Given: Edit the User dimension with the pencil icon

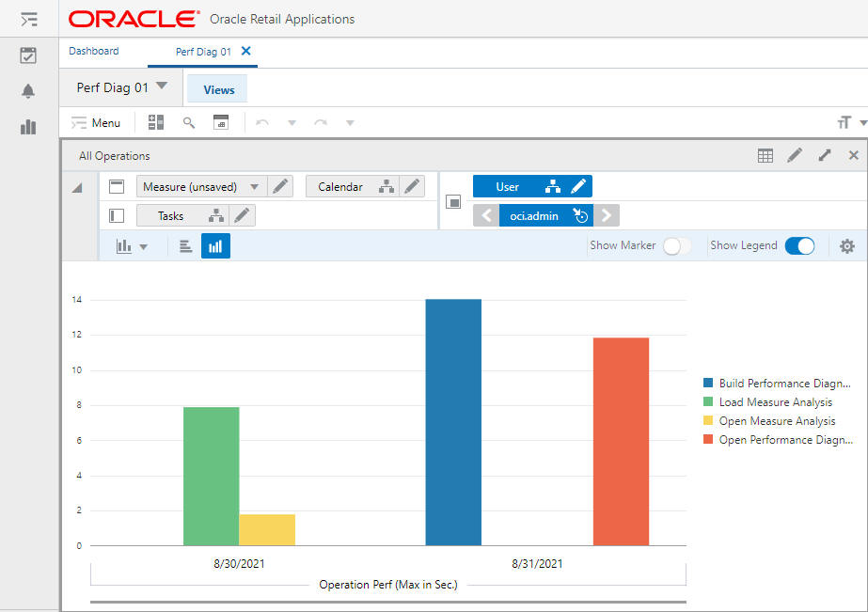Looking at the screenshot, I should pos(577,186).
